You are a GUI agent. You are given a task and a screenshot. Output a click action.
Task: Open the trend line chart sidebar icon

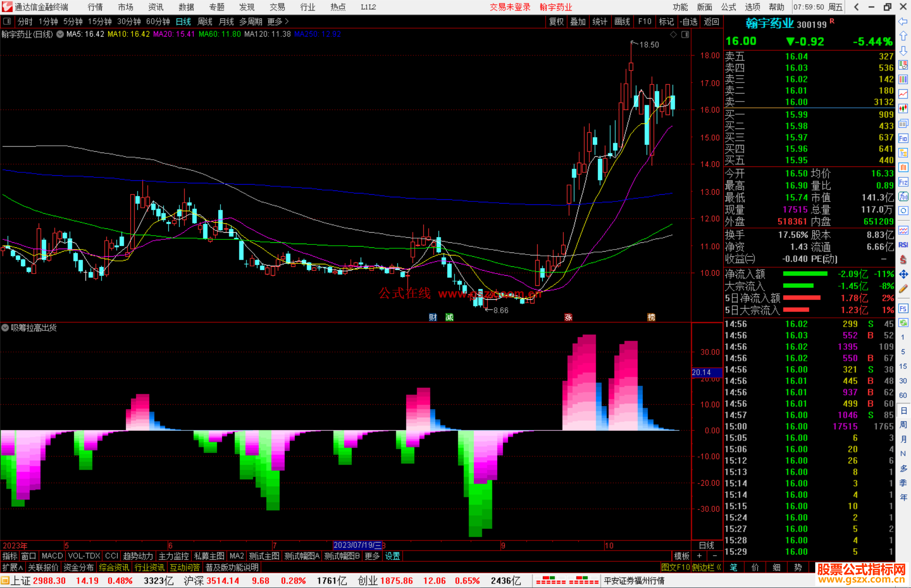tap(903, 94)
